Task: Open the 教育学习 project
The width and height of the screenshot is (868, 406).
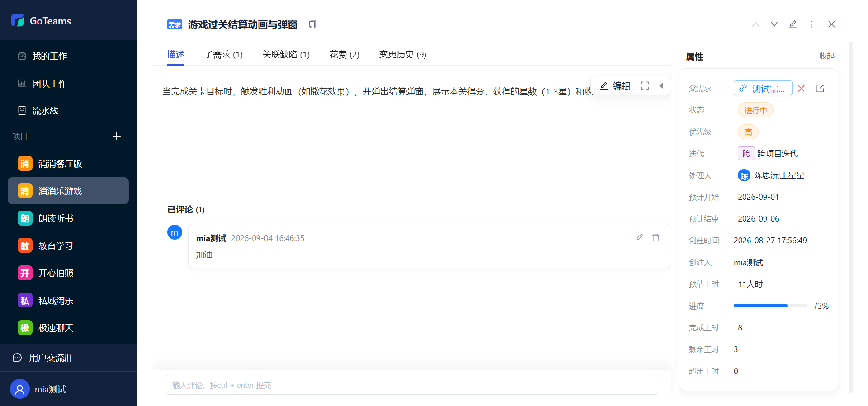Action: (x=68, y=246)
